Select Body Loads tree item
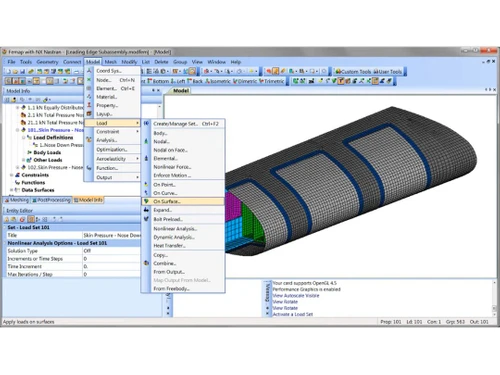Image resolution: width=500 pixels, height=375 pixels. click(47, 153)
